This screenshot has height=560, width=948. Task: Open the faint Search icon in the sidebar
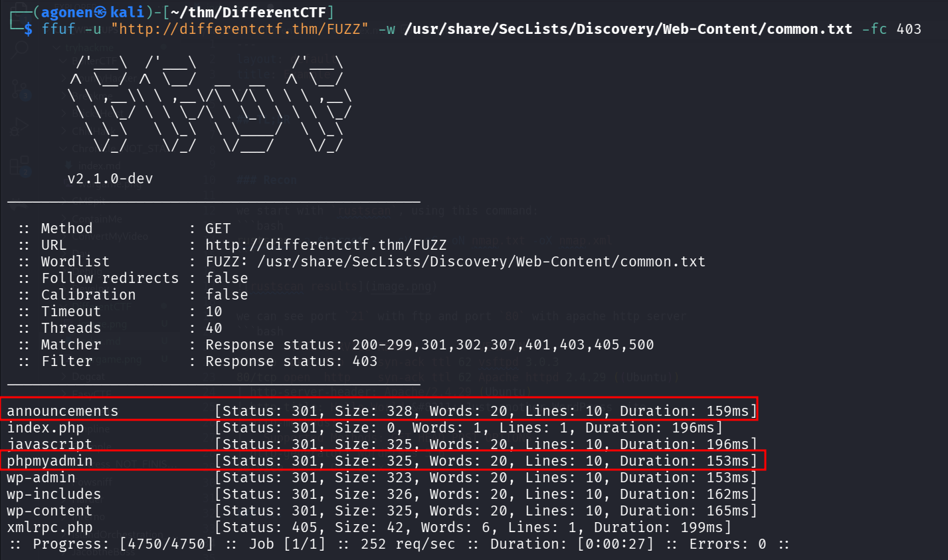click(x=20, y=47)
